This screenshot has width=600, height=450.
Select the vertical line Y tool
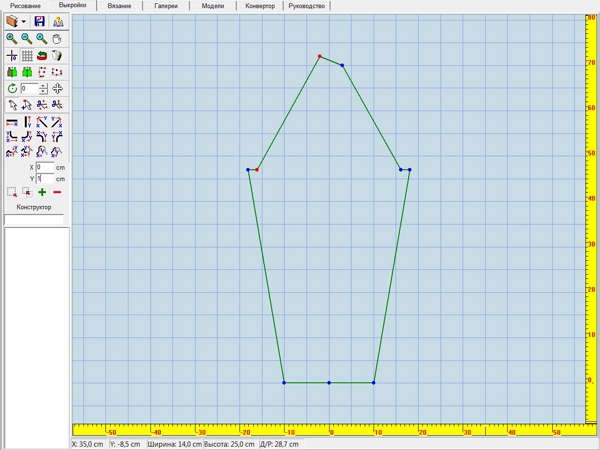[27, 122]
